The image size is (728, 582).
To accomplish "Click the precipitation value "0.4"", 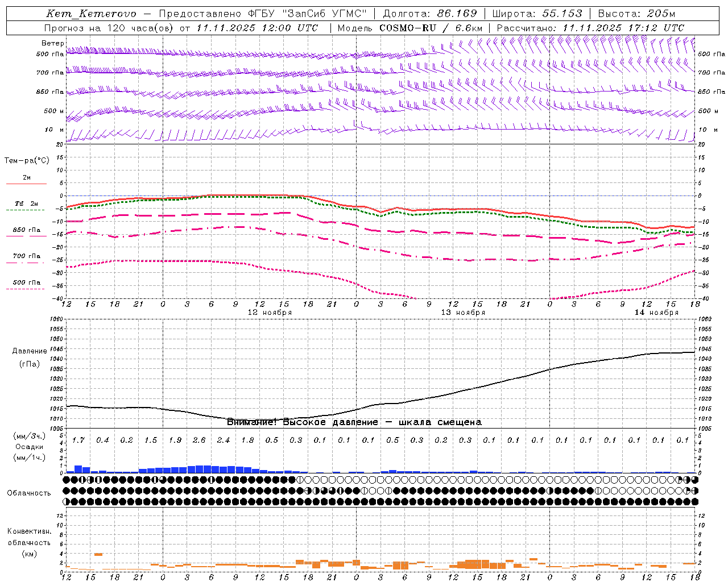I will pos(102,440).
